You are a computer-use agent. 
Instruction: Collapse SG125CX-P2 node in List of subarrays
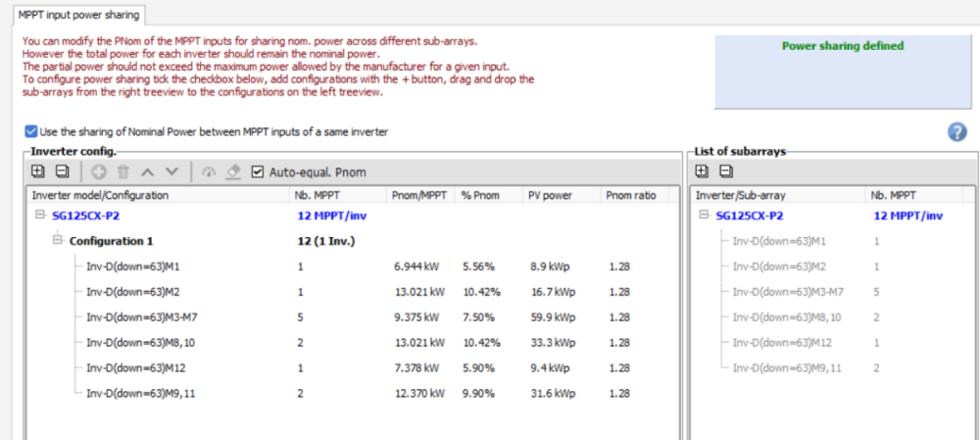click(x=703, y=217)
